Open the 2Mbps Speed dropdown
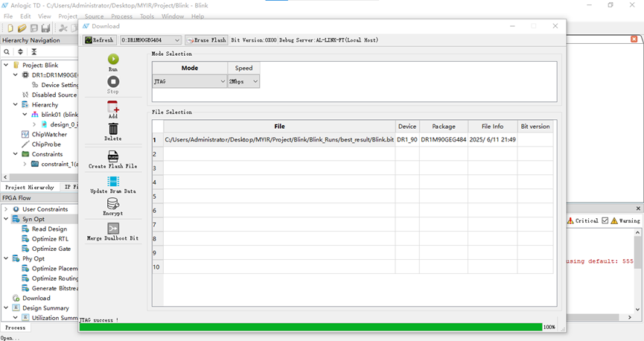Screen dimensions: 644x341 tap(243, 81)
